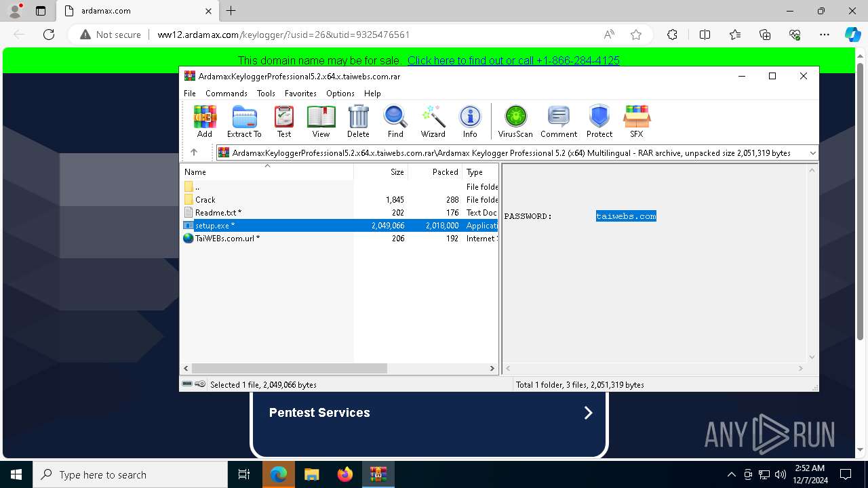868x488 pixels.
Task: Run the Test archive tool
Action: pyautogui.click(x=284, y=121)
